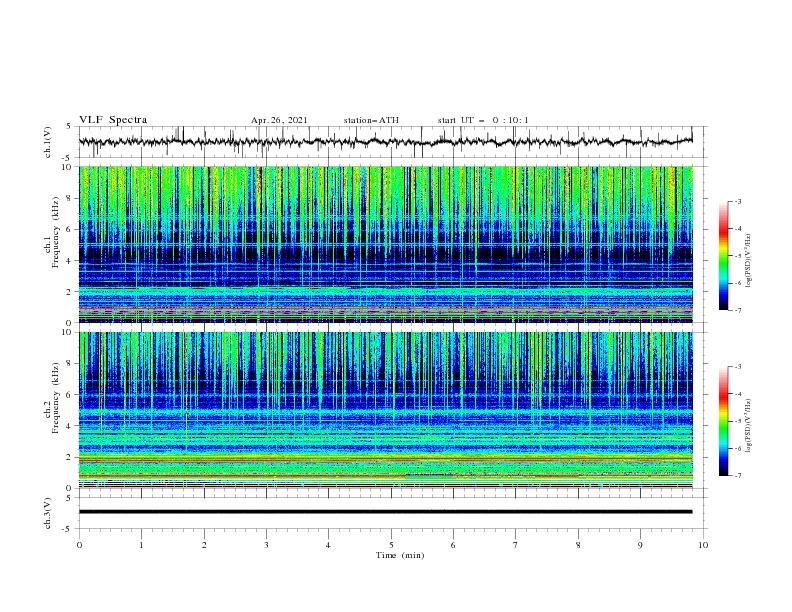792x612 pixels.
Task: Click inside the ch.1 spectrogram panel
Action: (385, 244)
